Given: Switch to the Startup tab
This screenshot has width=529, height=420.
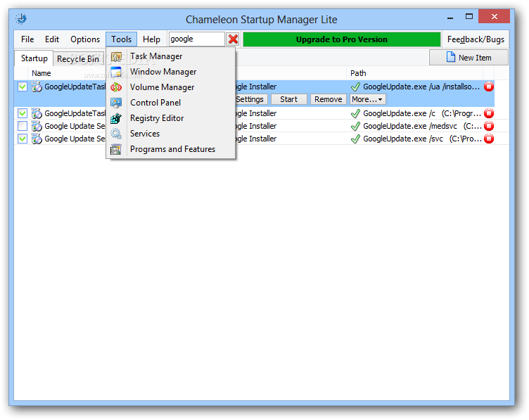Looking at the screenshot, I should 34,58.
